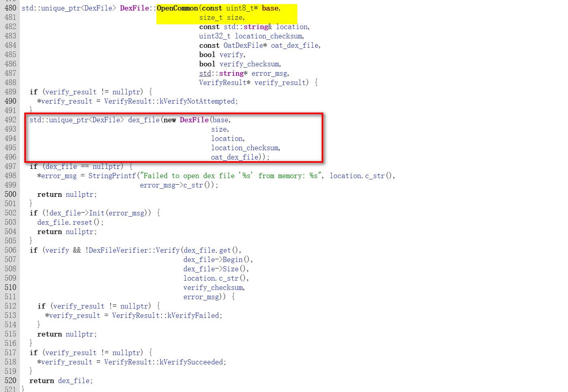Click the purple DexFile class before OpenCommon
This screenshot has width=568, height=392.
[x=135, y=8]
